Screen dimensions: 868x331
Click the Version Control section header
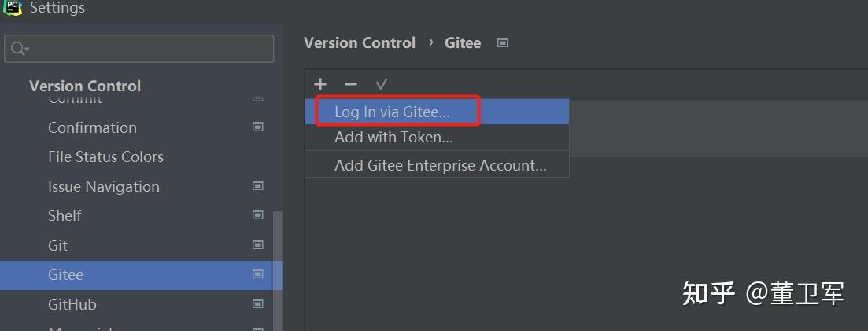(85, 86)
